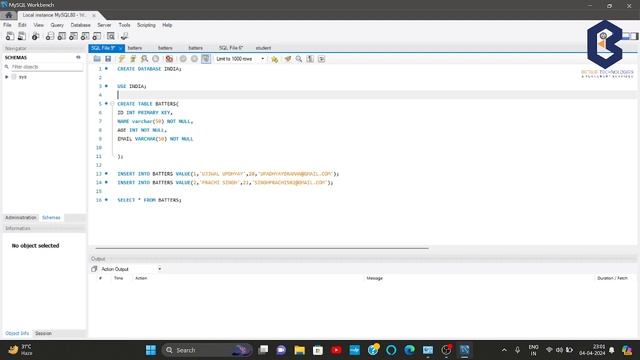Screen dimensions: 640x360
Task: Open the View menu
Action: coord(38,25)
